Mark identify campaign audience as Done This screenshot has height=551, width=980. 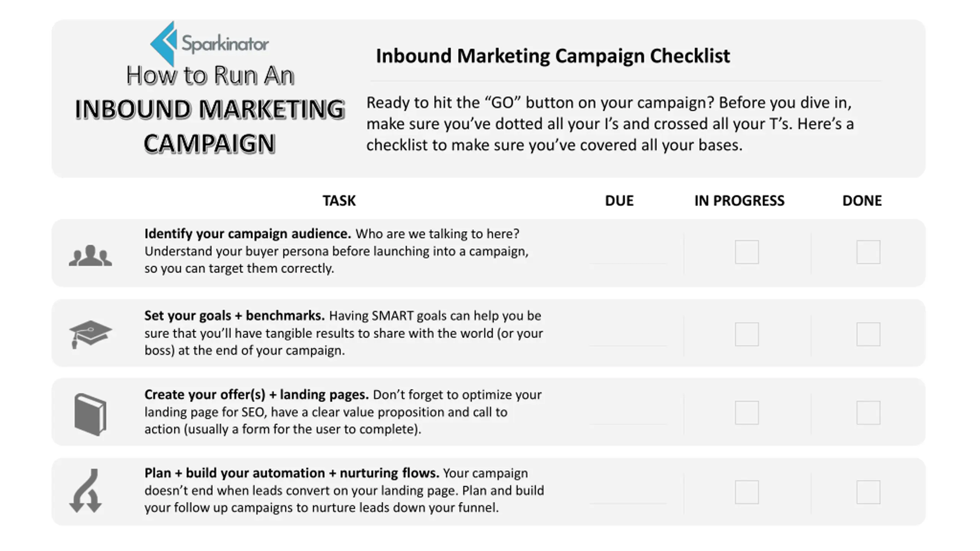point(868,252)
